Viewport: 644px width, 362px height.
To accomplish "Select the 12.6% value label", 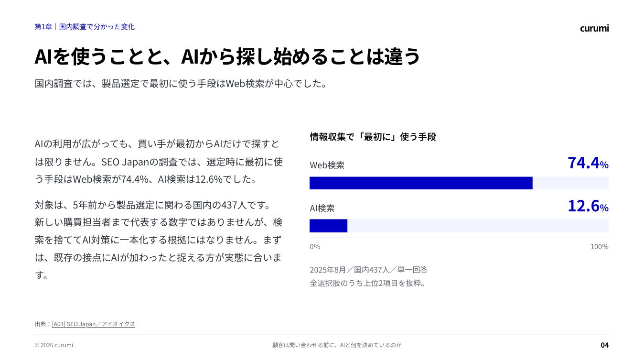I will point(588,206).
